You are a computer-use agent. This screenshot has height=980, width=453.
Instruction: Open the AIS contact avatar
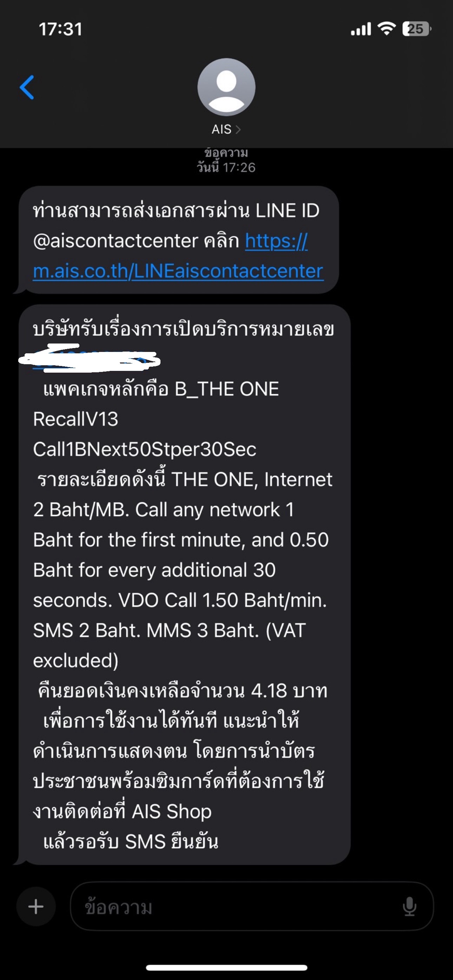pyautogui.click(x=226, y=87)
